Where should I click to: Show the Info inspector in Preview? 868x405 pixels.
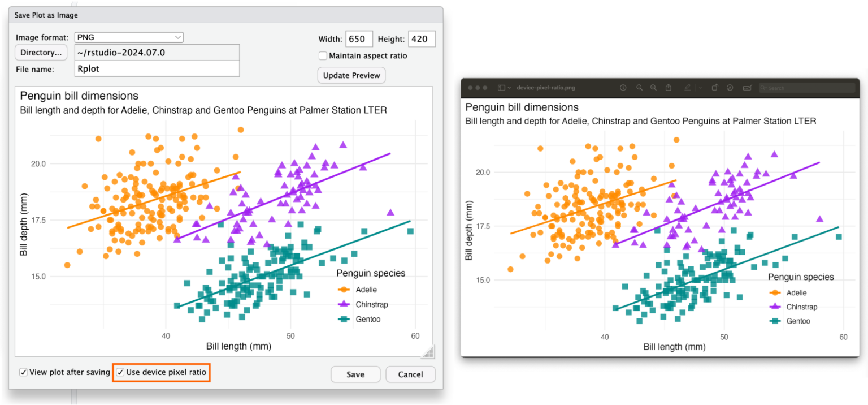pyautogui.click(x=623, y=88)
